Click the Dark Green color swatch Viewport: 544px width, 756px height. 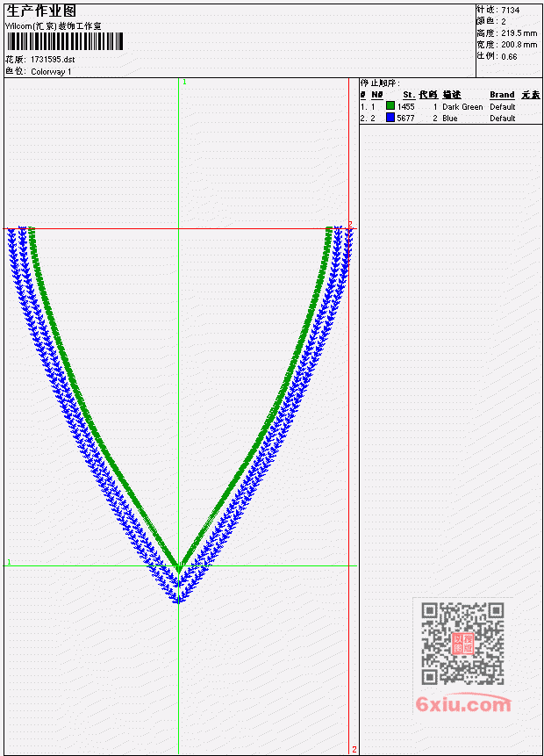390,106
